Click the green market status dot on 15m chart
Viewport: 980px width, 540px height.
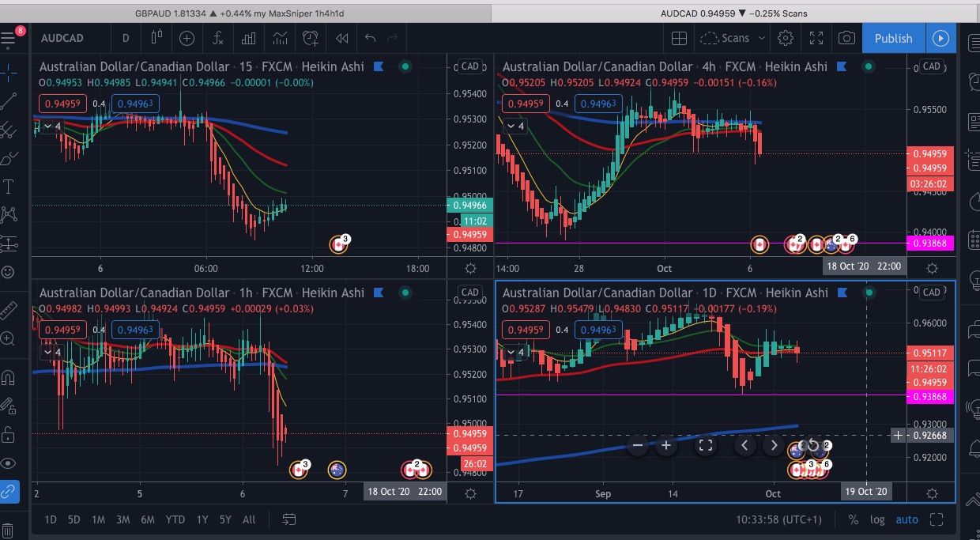pyautogui.click(x=405, y=66)
